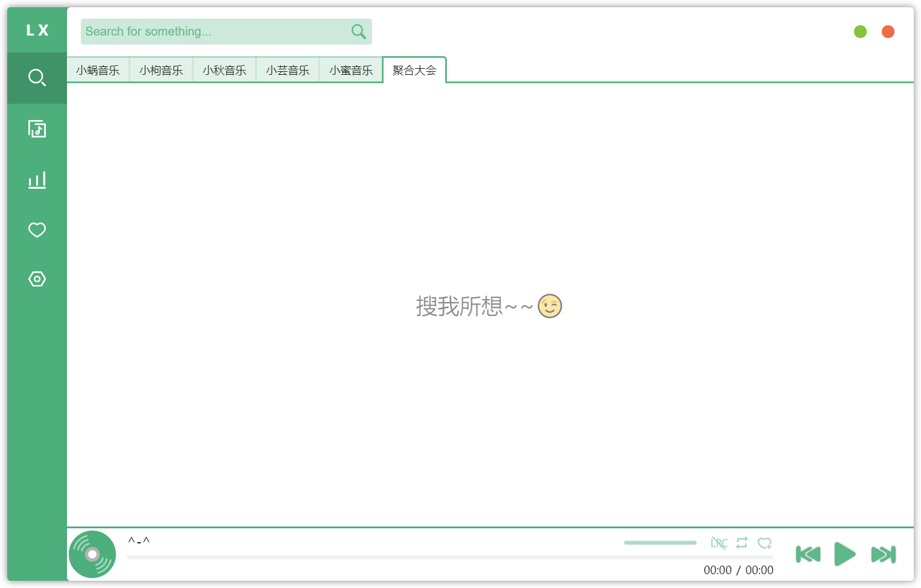Change playback mode using the repeat icon

[742, 543]
